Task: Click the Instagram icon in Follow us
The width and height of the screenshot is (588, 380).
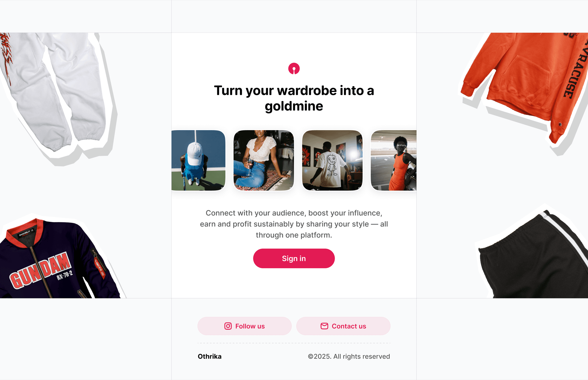Action: point(228,326)
